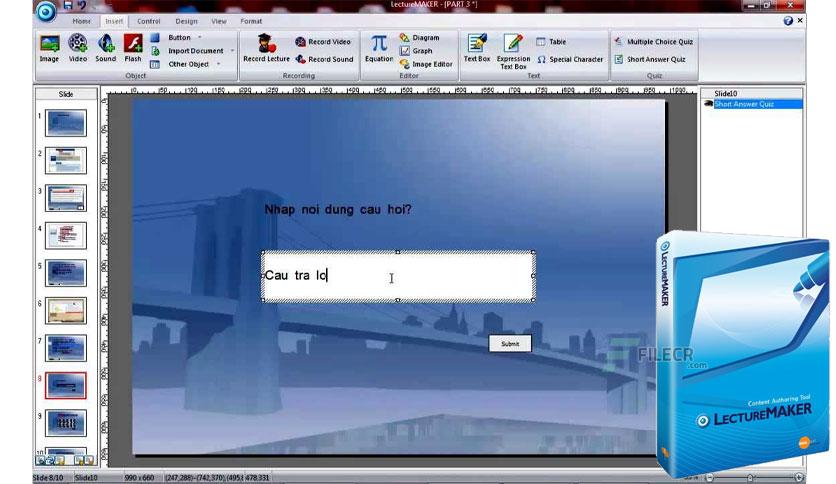Open the Equation editor
Image resolution: width=836 pixels, height=484 pixels.
pyautogui.click(x=379, y=49)
